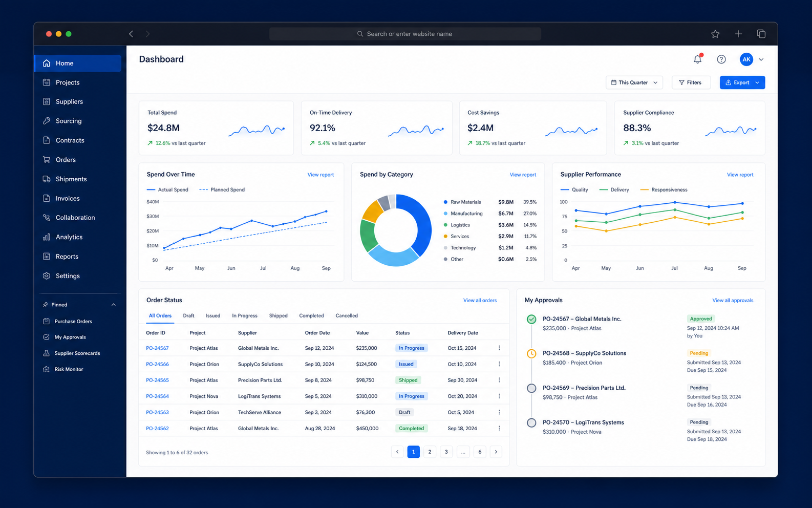This screenshot has width=812, height=508.
Task: Go to orders page 2
Action: click(430, 452)
